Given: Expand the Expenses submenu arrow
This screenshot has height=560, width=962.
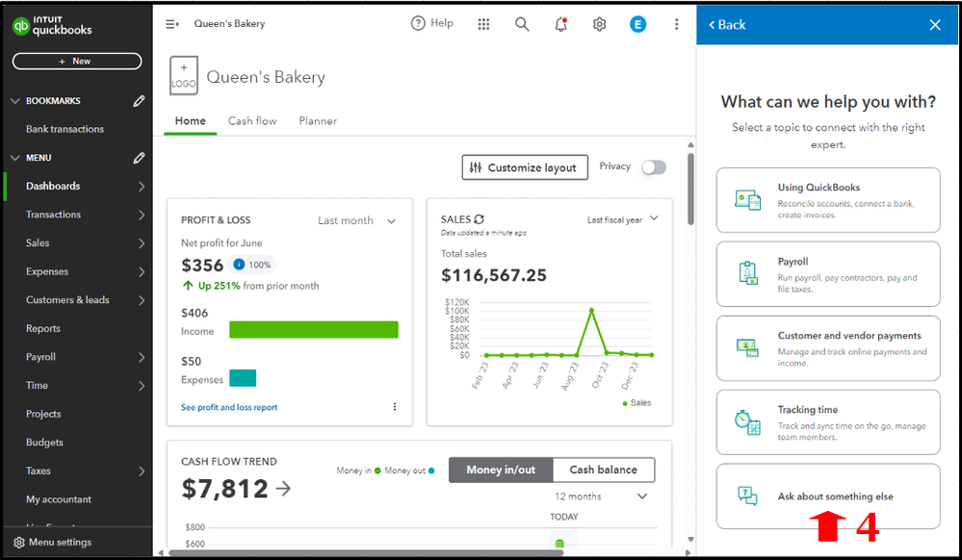Looking at the screenshot, I should 142,271.
